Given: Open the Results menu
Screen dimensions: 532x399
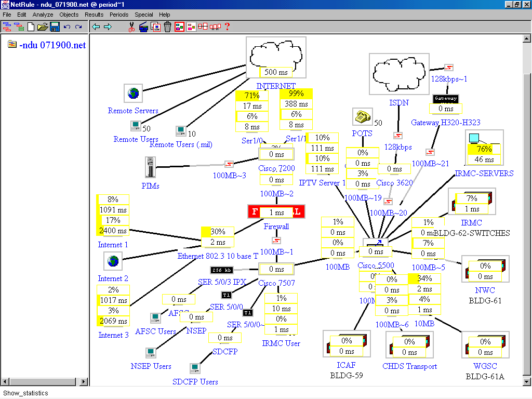Looking at the screenshot, I should click(94, 15).
